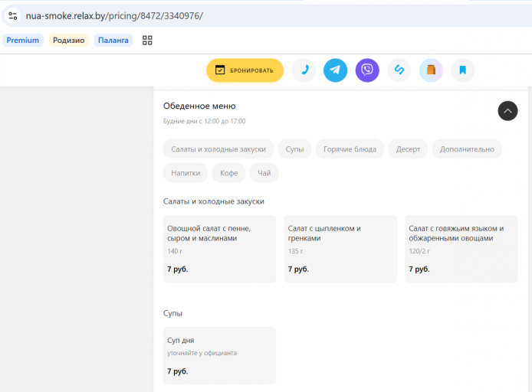Click the Салаты и холодные закуски section heading
This screenshot has height=392, width=532.
[x=213, y=201]
